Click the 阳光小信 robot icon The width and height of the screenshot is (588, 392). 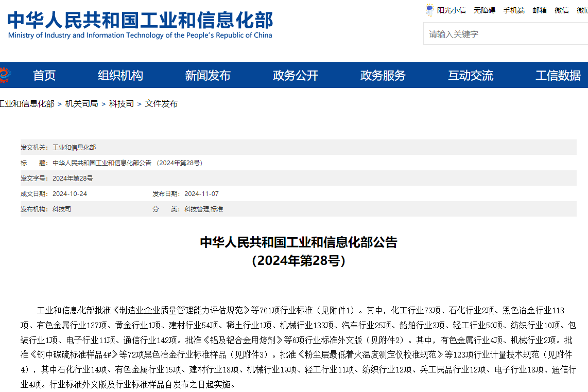pos(429,10)
